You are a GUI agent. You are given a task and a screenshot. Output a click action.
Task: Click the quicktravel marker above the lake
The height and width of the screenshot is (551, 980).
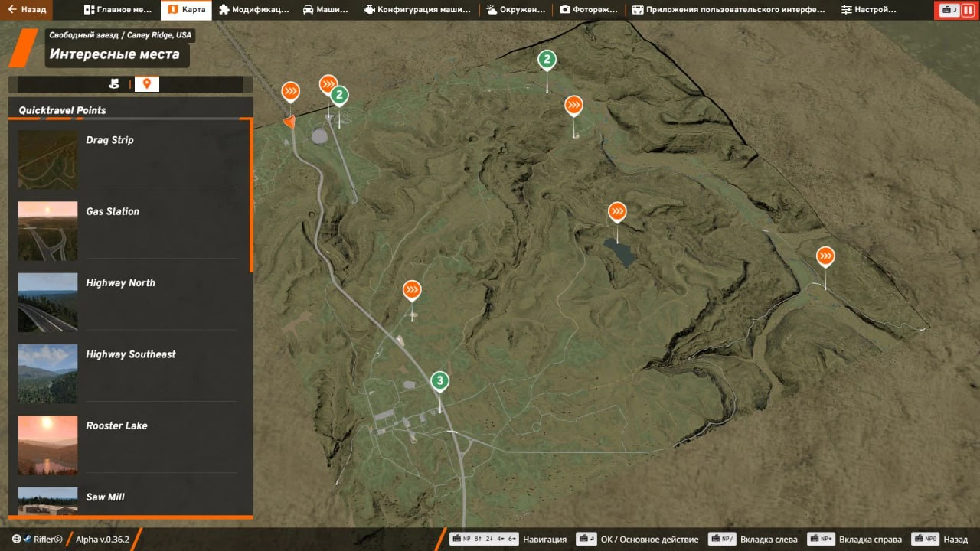[x=617, y=211]
